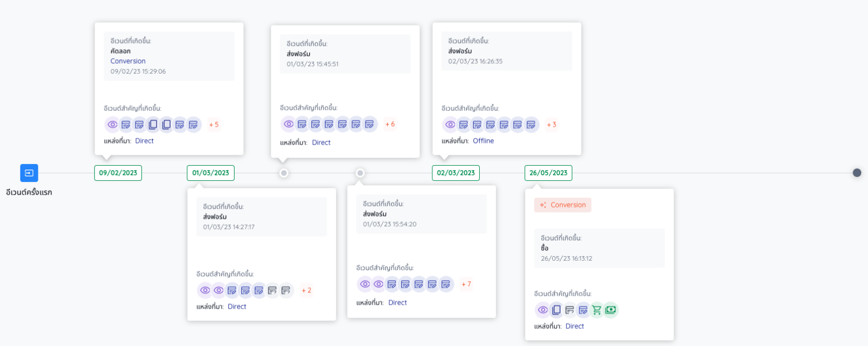Expand the +5 hidden events badge
Viewport: 868px width, 346px height.
(214, 124)
